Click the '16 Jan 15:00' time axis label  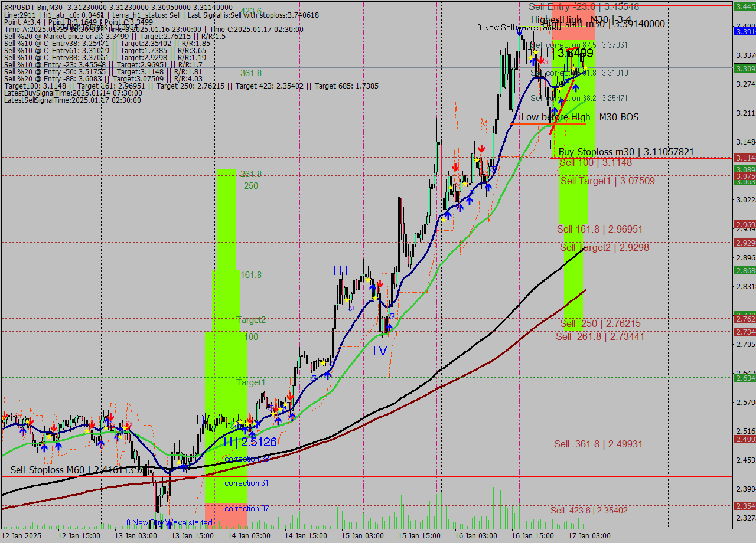[x=532, y=536]
